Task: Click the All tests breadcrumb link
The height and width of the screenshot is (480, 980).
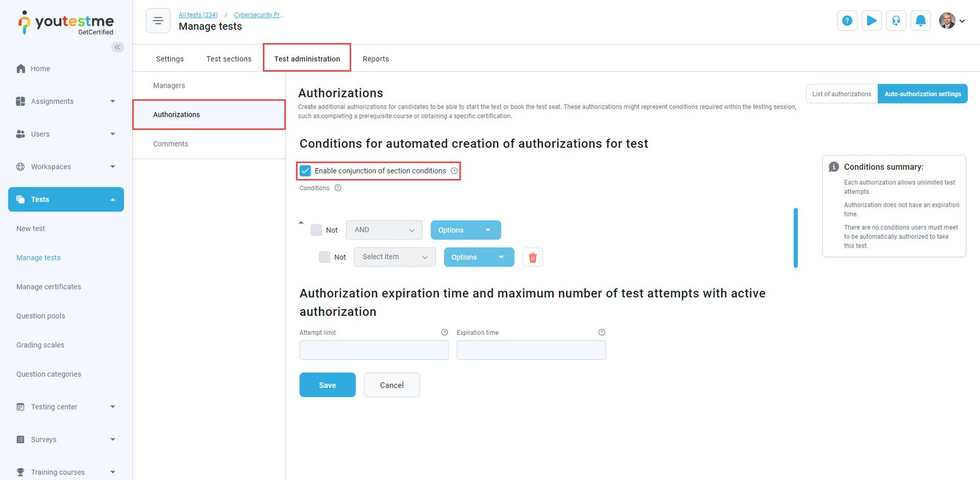Action: pos(198,15)
